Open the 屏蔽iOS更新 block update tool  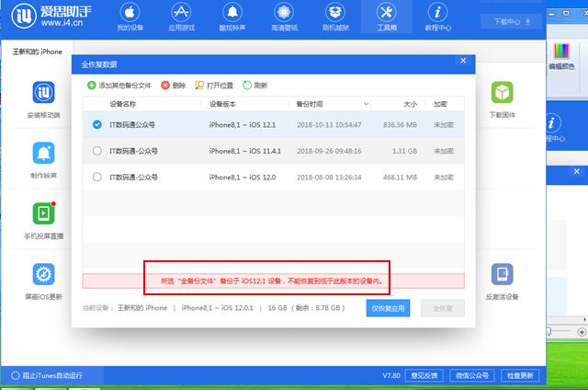43,281
